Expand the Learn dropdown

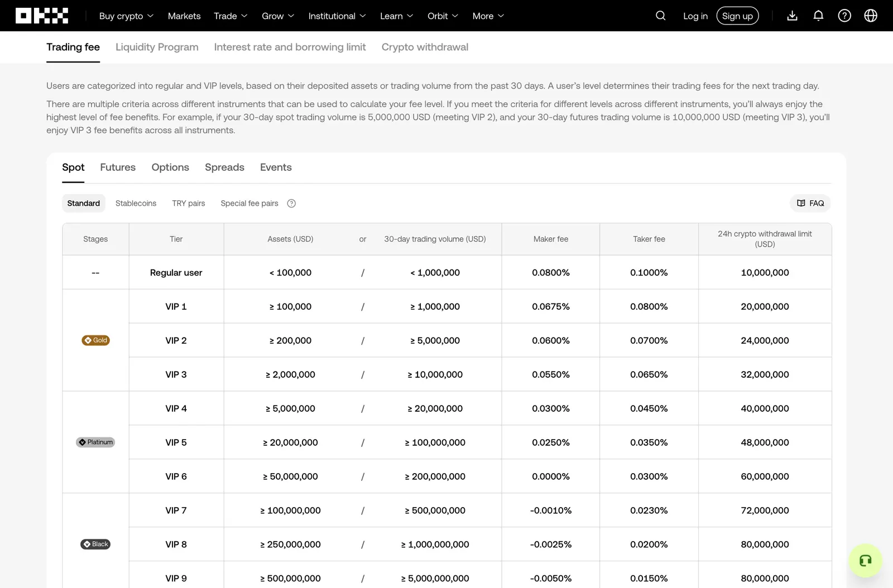point(397,16)
